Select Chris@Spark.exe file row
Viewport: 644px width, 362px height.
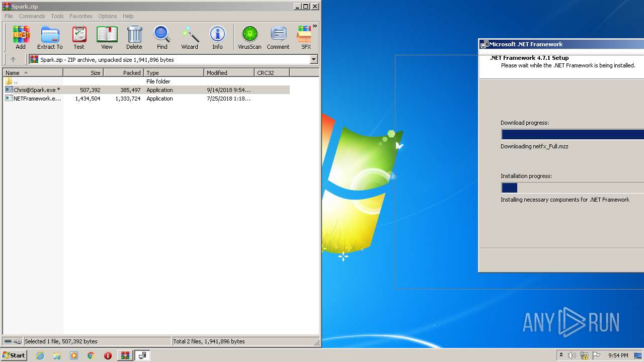click(x=146, y=90)
